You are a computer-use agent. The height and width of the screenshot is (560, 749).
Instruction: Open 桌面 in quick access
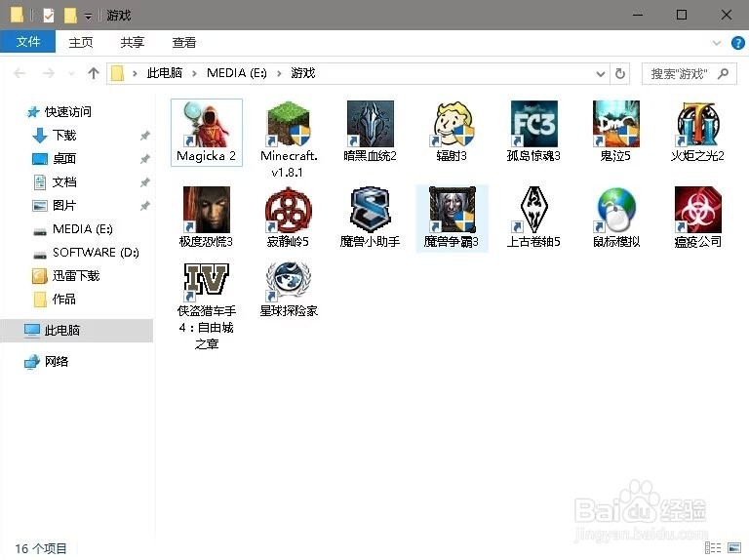[x=64, y=159]
